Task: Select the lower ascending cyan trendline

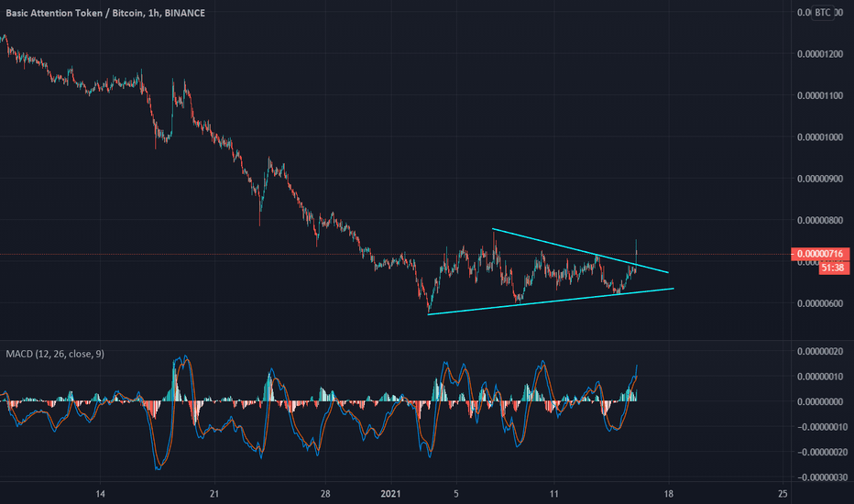Action: pyautogui.click(x=551, y=301)
